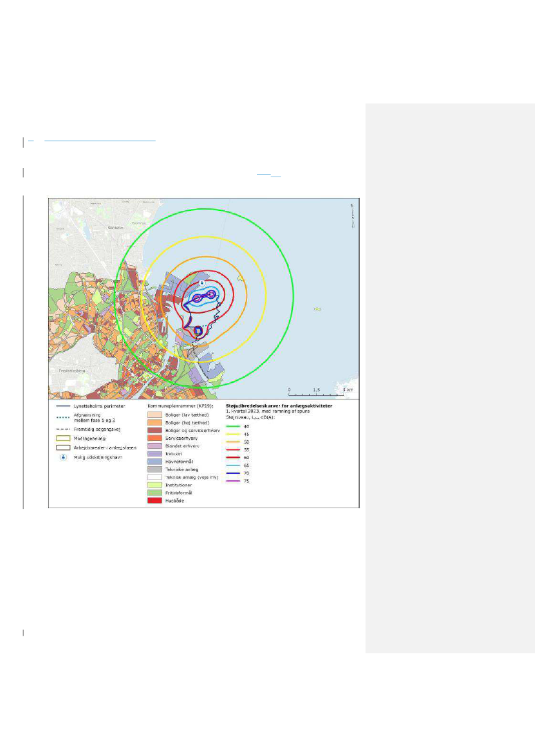Click the Husbåde red swatch
The width and height of the screenshot is (535, 756).
155,501
